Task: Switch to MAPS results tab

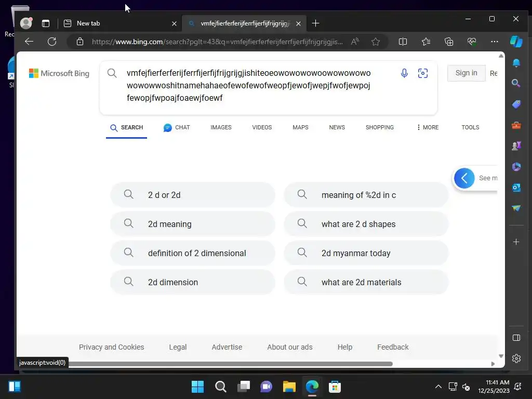Action: click(300, 128)
